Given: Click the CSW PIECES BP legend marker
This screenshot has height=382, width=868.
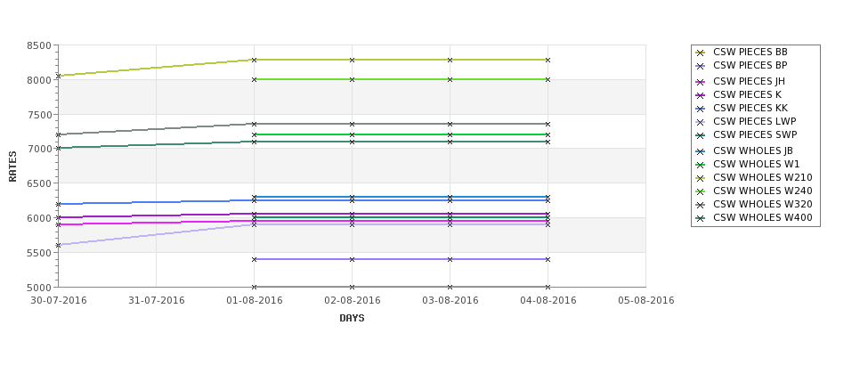Looking at the screenshot, I should [701, 66].
